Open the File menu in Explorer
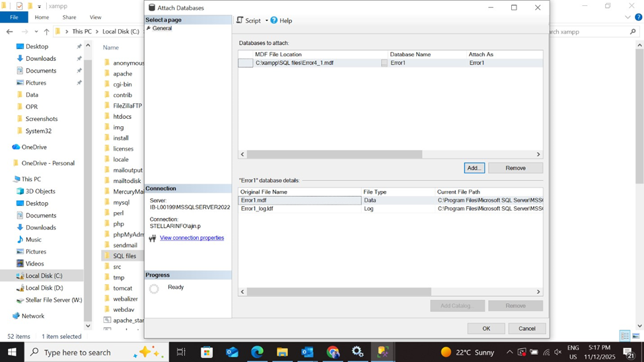Image resolution: width=644 pixels, height=362 pixels. pos(14,17)
